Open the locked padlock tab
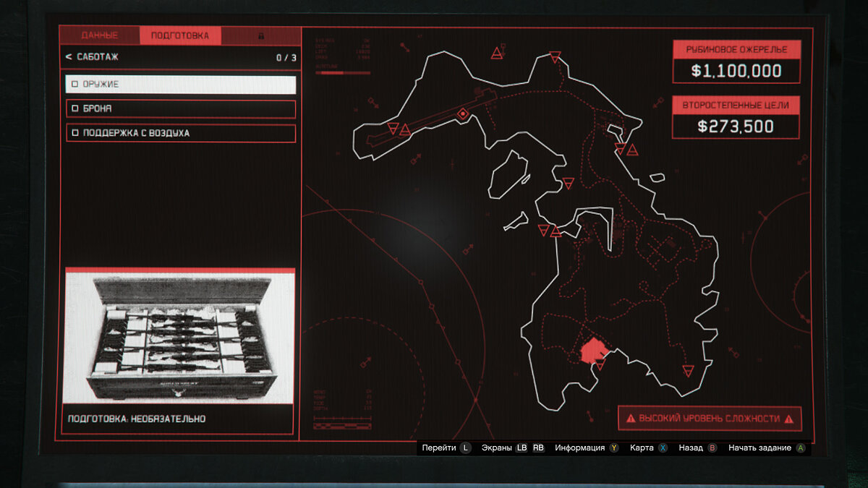Image resolution: width=868 pixels, height=488 pixels. tap(261, 35)
